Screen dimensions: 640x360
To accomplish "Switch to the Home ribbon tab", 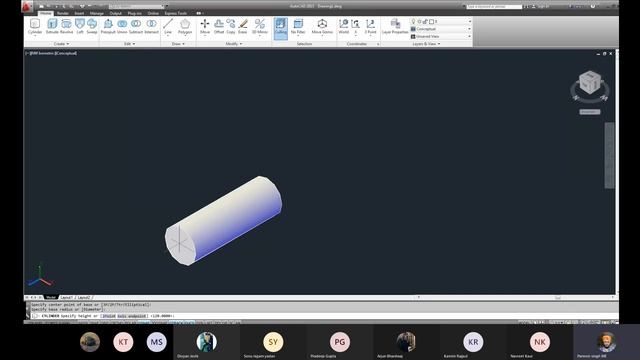I will [45, 13].
